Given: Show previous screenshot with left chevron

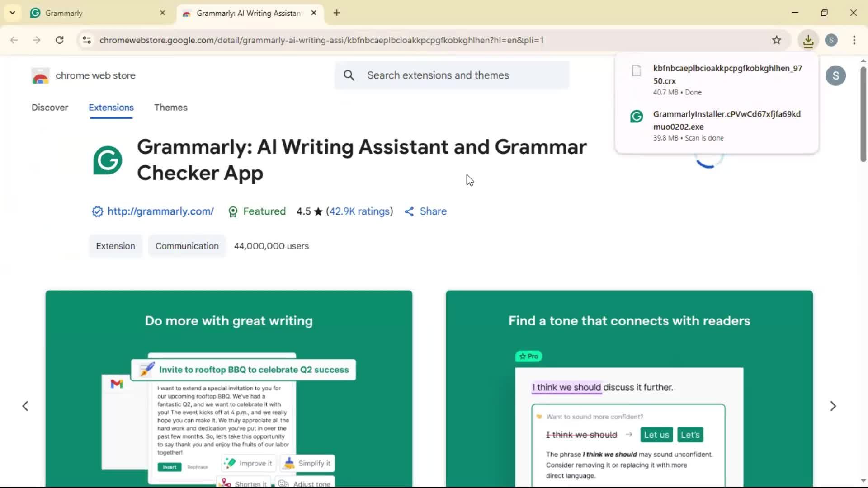Looking at the screenshot, I should pos(25,406).
